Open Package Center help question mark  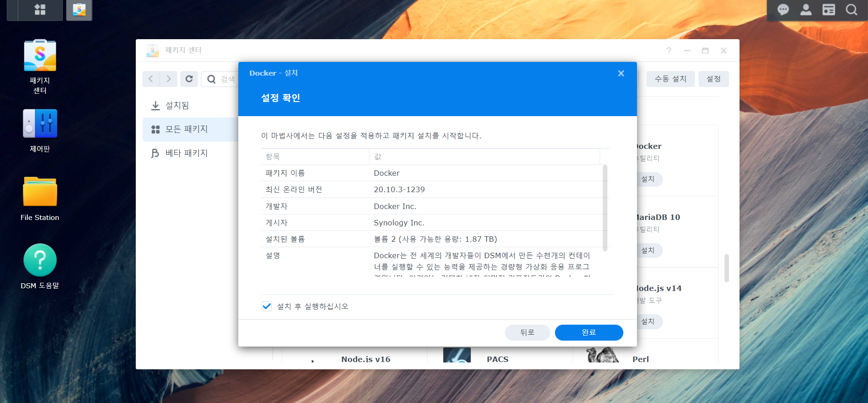[669, 51]
